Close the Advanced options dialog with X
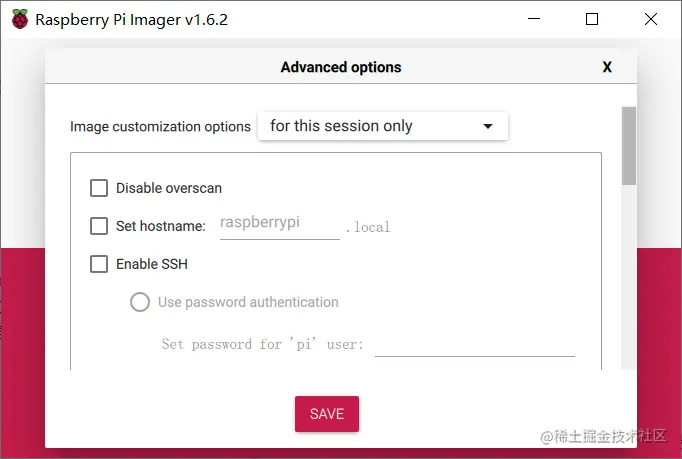The height and width of the screenshot is (459, 682). pos(607,68)
